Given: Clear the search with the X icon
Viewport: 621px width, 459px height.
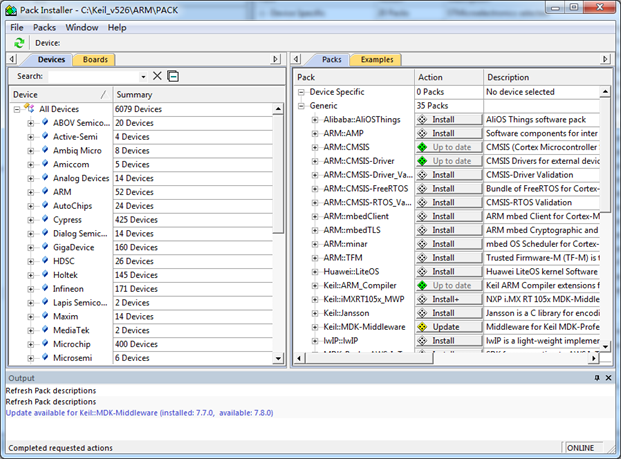Looking at the screenshot, I should (x=157, y=76).
